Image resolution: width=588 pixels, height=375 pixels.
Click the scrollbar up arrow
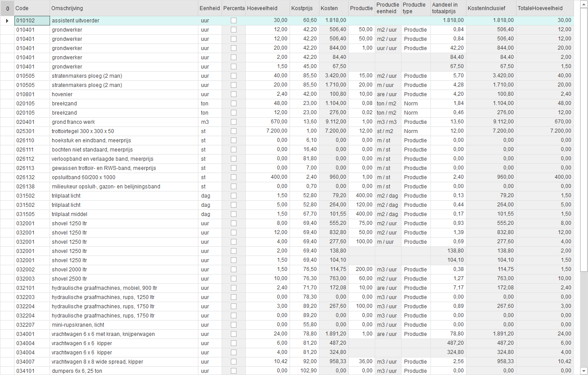[584, 4]
